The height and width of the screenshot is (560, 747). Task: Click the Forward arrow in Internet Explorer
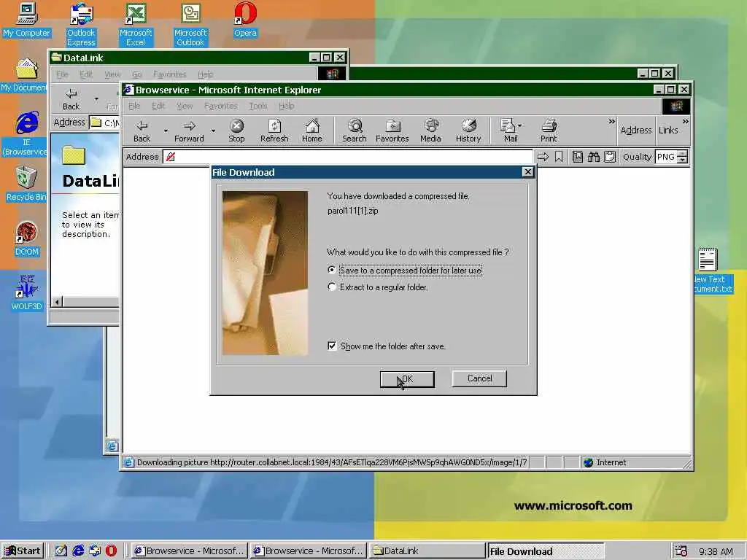pos(189,131)
